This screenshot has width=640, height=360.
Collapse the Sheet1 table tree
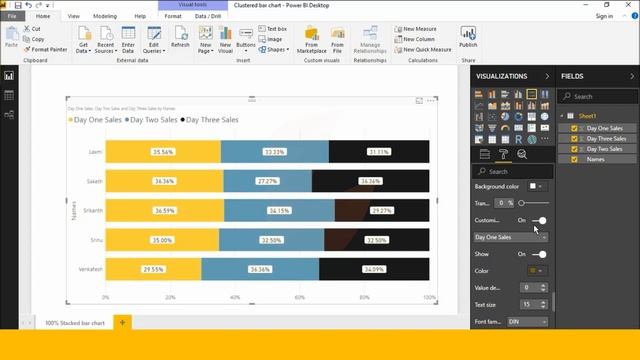coord(562,116)
